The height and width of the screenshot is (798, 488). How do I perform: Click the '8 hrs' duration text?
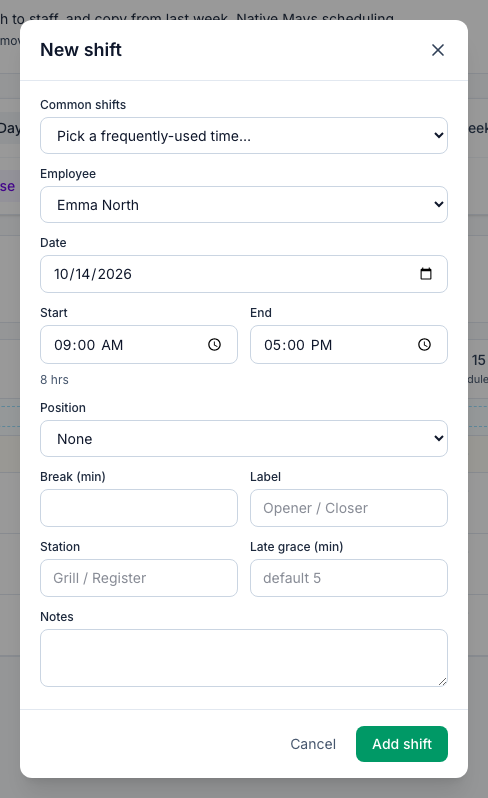[x=54, y=380]
